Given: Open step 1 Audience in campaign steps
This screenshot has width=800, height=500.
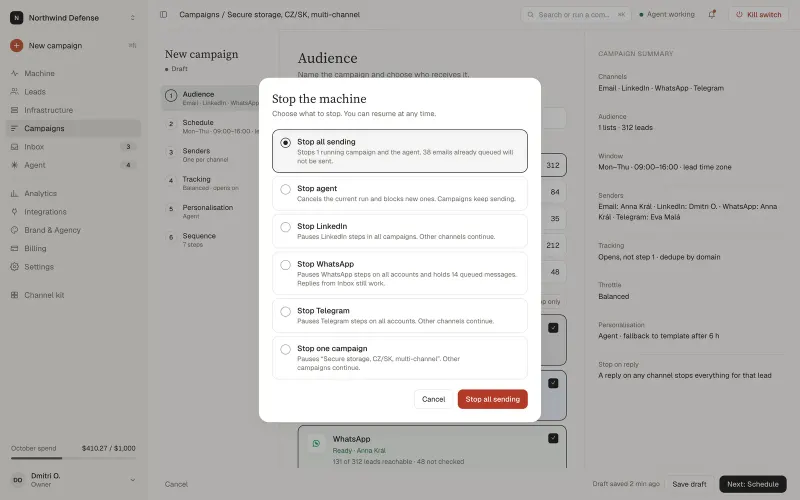Looking at the screenshot, I should pyautogui.click(x=210, y=98).
